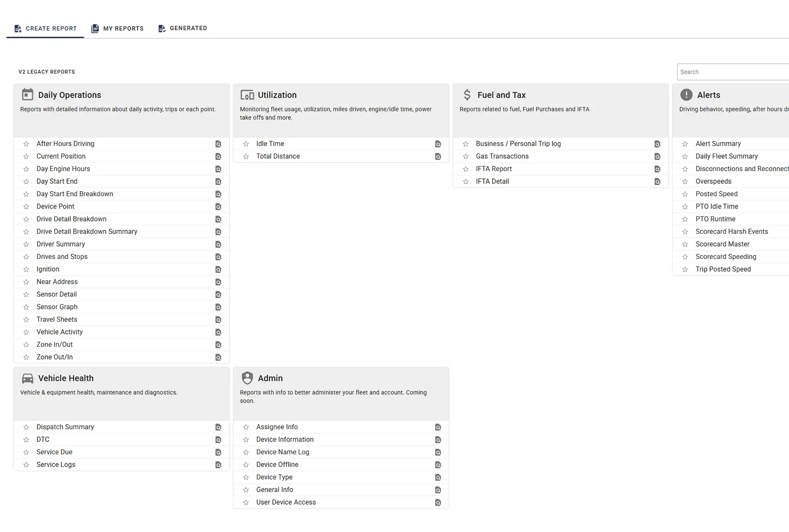
Task: Open the preview icon next to IFTA Report
Action: 657,169
